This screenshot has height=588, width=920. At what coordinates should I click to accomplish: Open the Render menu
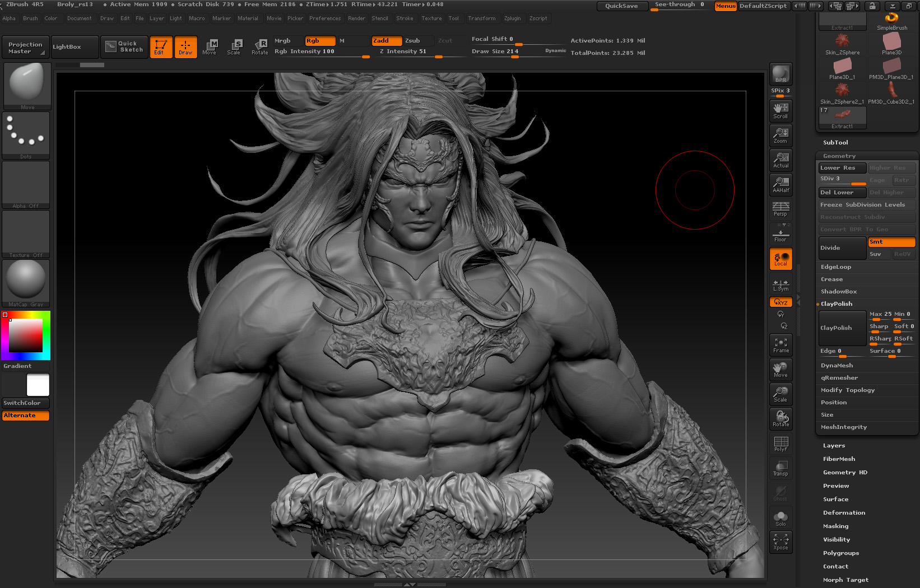(356, 18)
